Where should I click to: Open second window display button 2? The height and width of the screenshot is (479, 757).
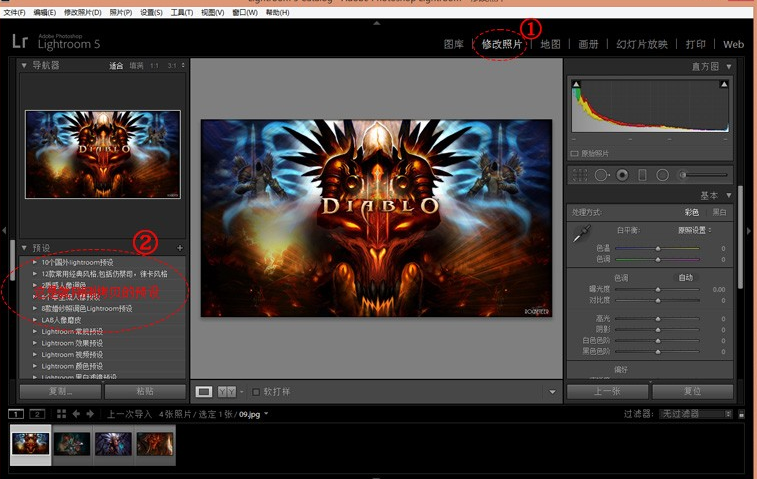point(37,414)
